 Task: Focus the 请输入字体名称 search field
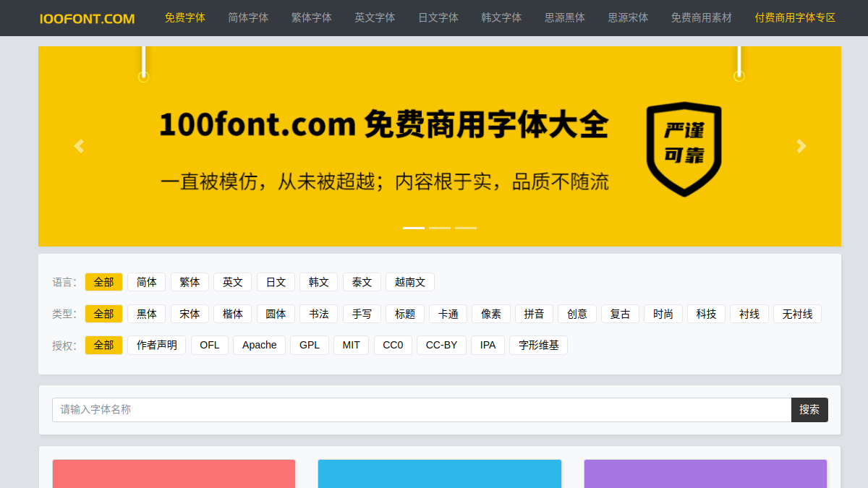422,410
